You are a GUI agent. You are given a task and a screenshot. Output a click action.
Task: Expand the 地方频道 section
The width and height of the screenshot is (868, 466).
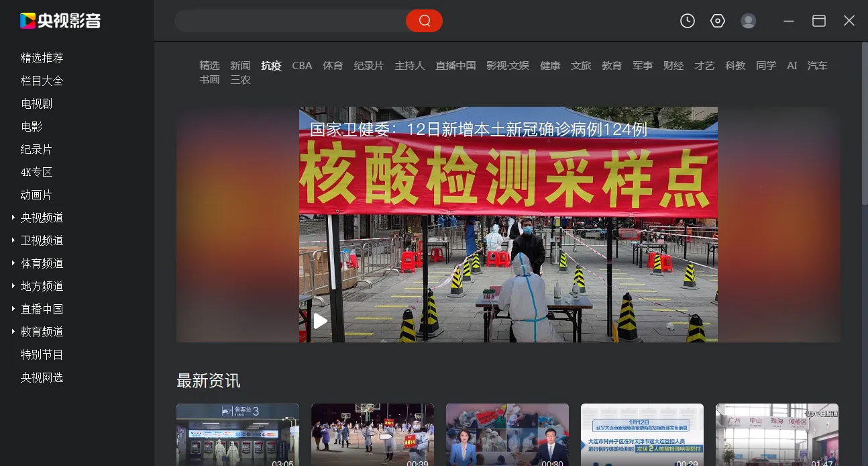click(x=13, y=286)
